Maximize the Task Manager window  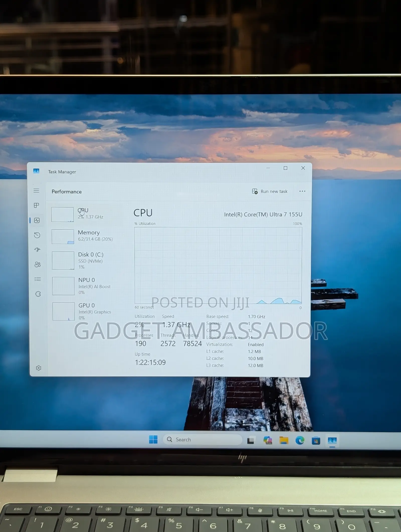[x=285, y=168]
